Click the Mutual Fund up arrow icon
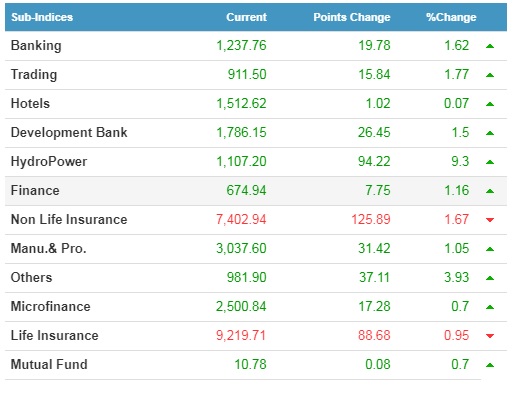Screen dimensions: 518x404 [x=490, y=365]
